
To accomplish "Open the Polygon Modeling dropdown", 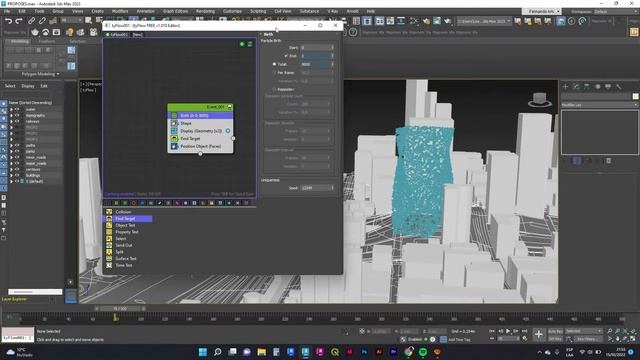I will [40, 74].
